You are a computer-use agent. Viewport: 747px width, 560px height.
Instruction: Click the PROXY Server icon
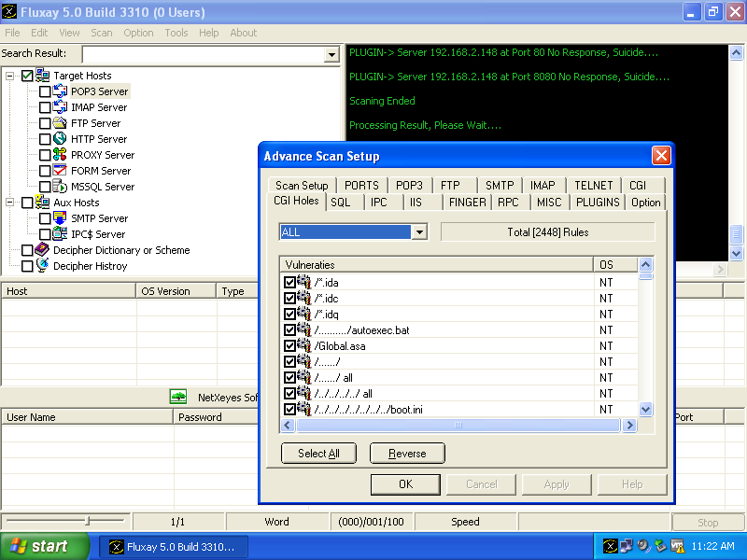60,154
